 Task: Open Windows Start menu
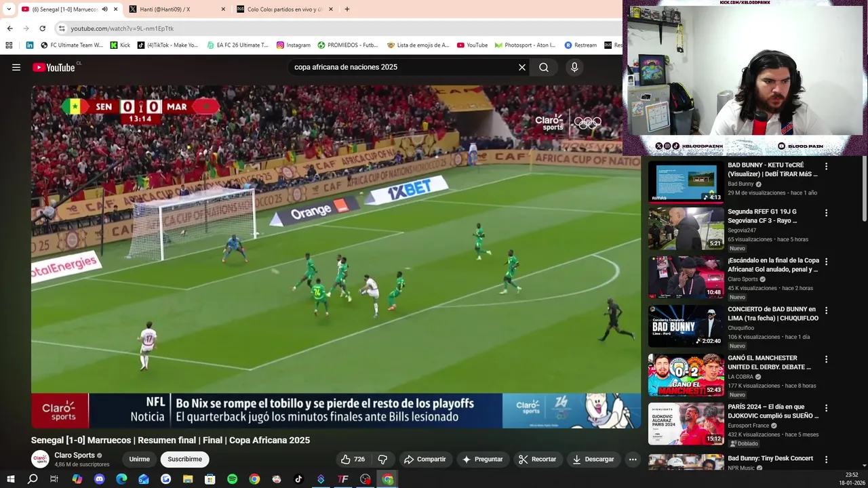pos(10,479)
